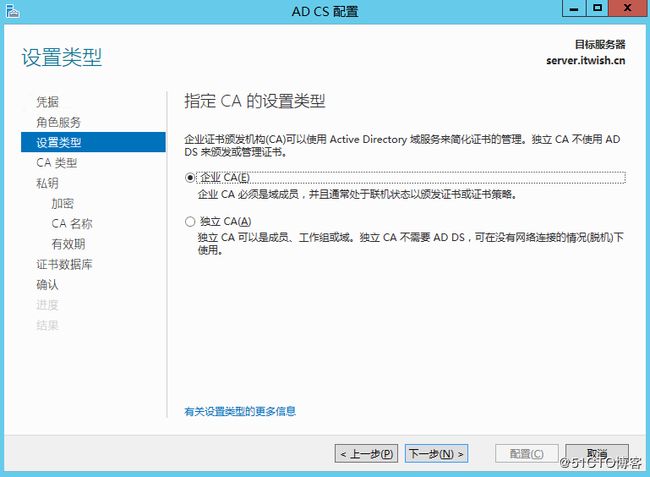The image size is (650, 477).
Task: Click the disabled 进度 sidebar step
Action: point(47,305)
